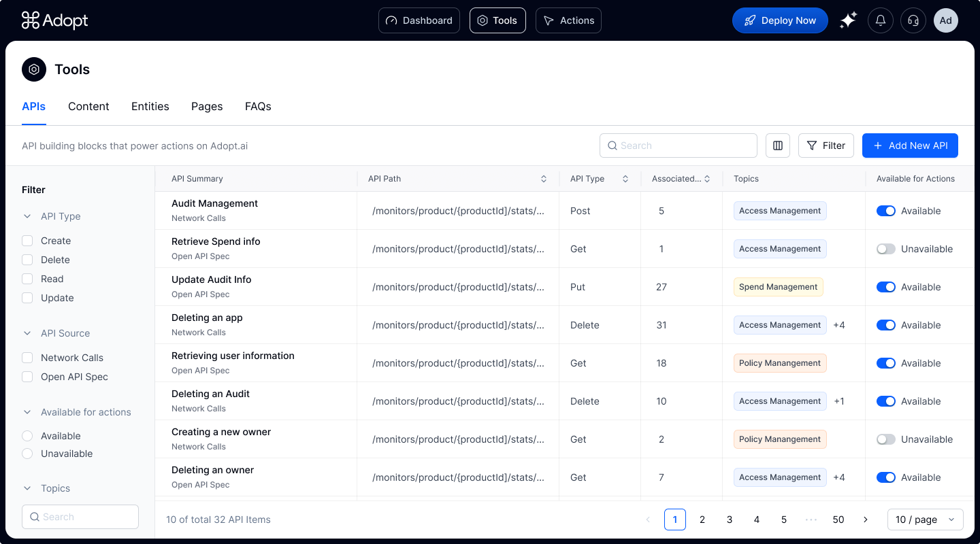Open the 10 / page dropdown
Screen dimensions: 980x544
pos(926,520)
